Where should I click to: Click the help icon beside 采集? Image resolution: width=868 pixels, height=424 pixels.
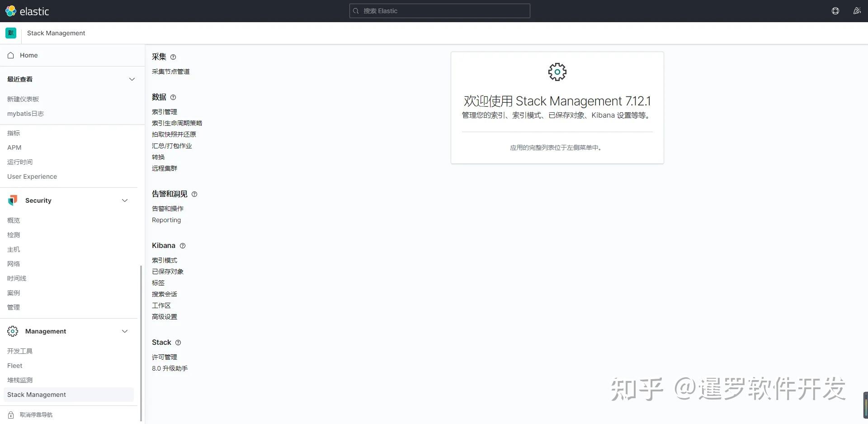pyautogui.click(x=173, y=57)
